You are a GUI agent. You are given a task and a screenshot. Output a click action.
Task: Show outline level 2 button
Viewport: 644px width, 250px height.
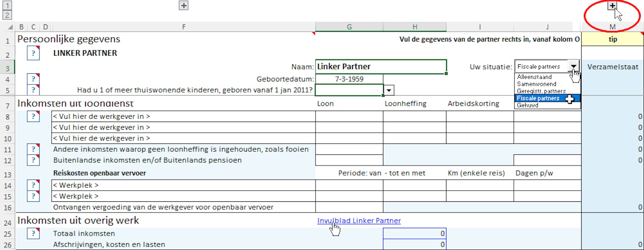click(x=7, y=15)
